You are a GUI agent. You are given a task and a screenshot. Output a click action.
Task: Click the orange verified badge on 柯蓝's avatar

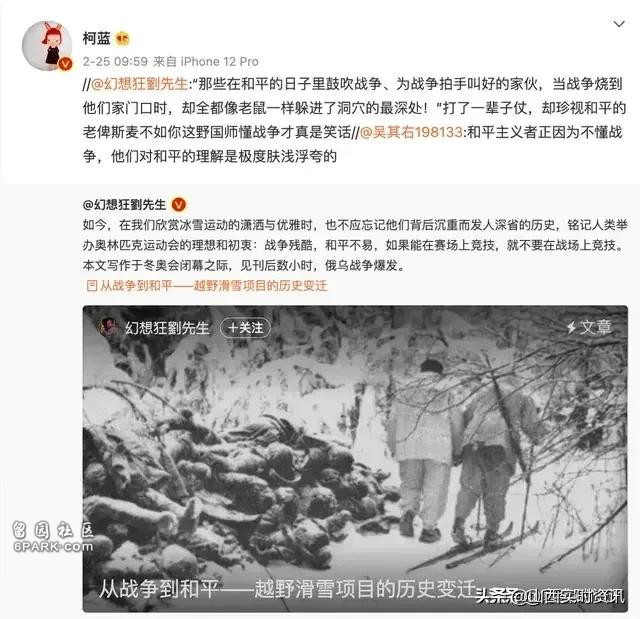tap(66, 64)
